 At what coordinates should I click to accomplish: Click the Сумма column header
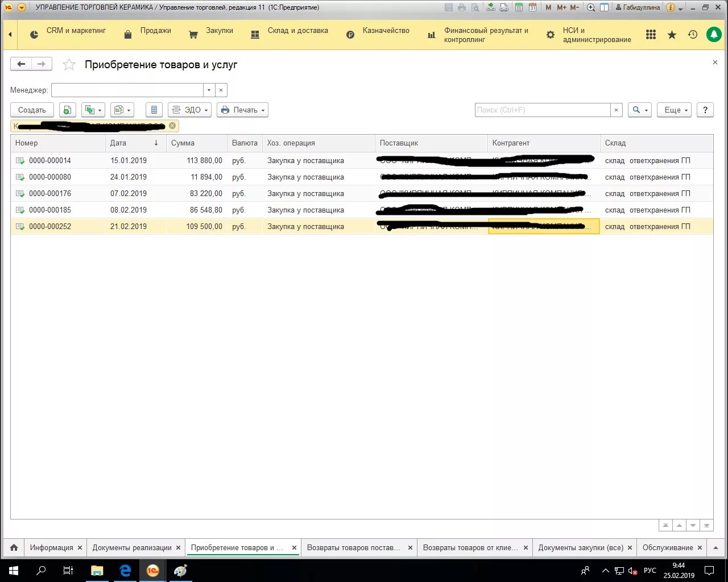(196, 143)
